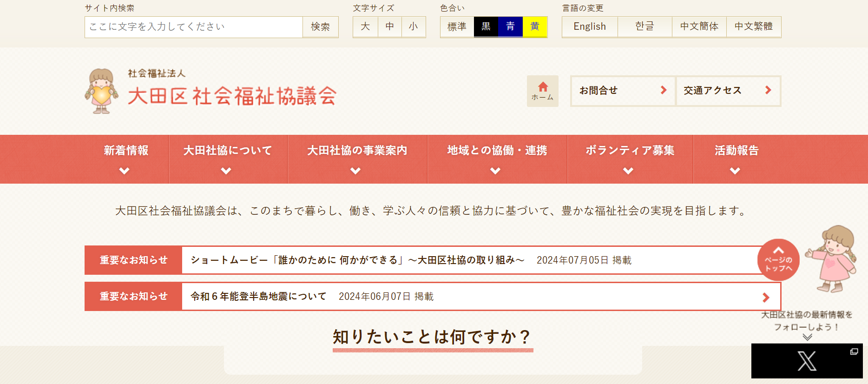Viewport: 868px width, 384px height.
Task: Open the X (Twitter) feed icon
Action: [807, 361]
